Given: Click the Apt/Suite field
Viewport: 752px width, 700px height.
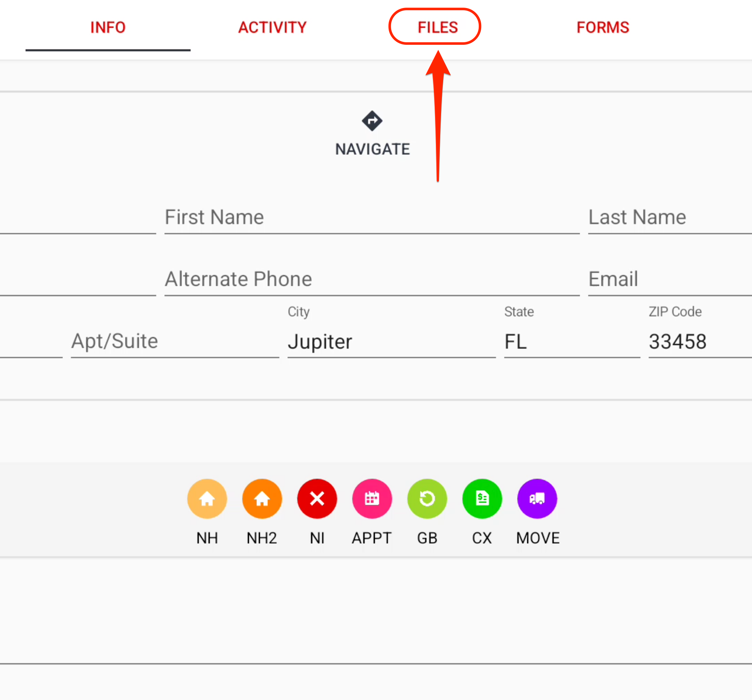Looking at the screenshot, I should click(x=175, y=342).
